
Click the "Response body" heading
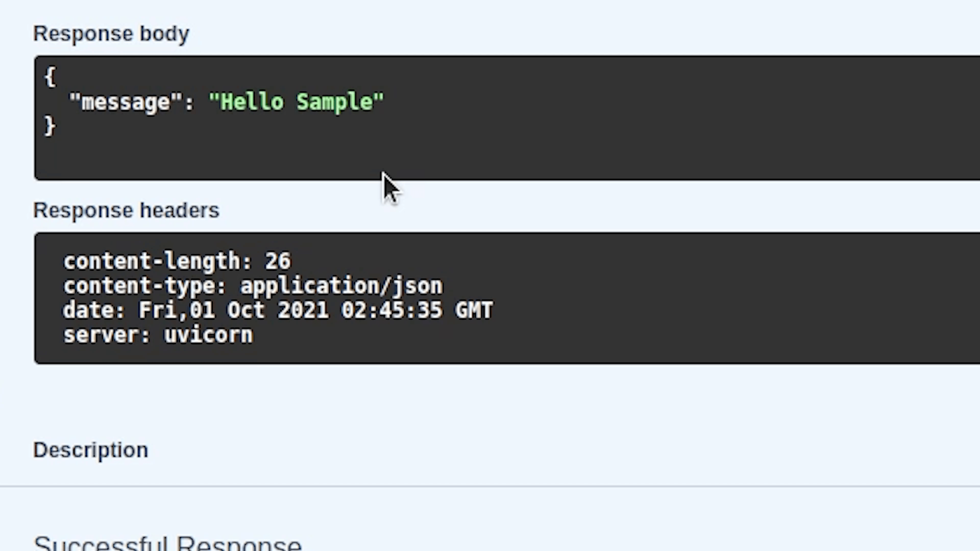click(x=111, y=34)
